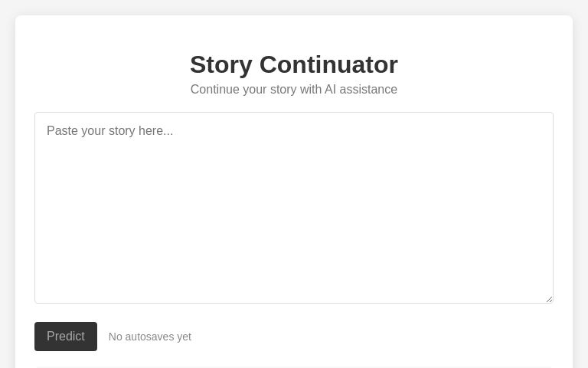Viewport: 588px width, 368px height.
Task: Click the Story Continuator heading
Action: (x=294, y=65)
